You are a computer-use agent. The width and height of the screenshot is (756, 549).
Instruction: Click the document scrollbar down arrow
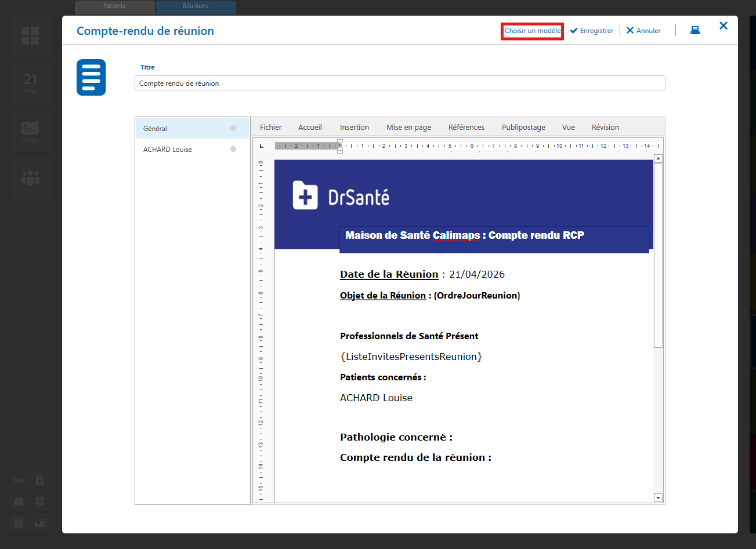658,497
